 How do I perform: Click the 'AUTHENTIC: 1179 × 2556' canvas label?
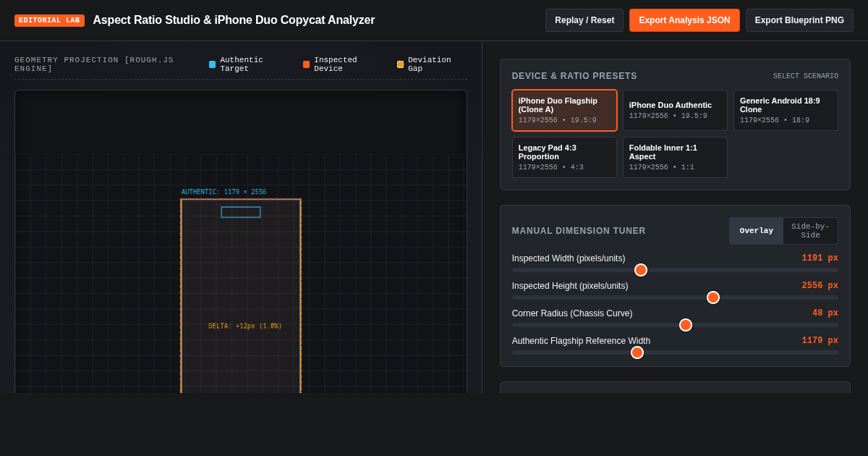tap(224, 192)
